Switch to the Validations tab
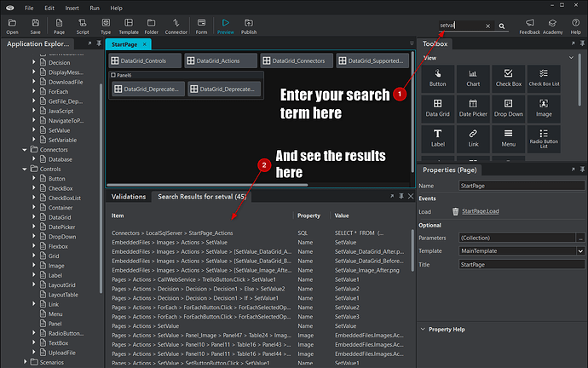588x368 pixels. coord(128,197)
